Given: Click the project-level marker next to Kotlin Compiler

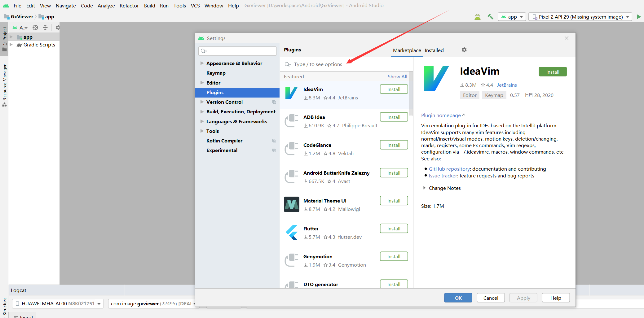Looking at the screenshot, I should pos(274,141).
